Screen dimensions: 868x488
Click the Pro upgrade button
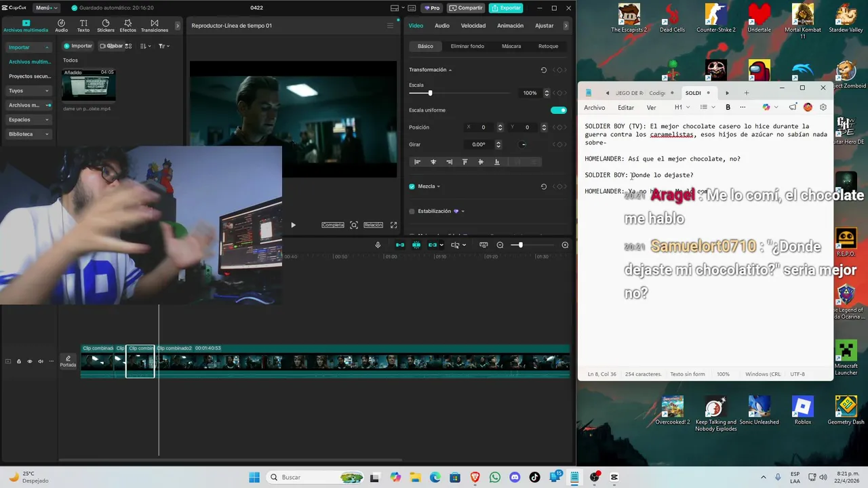coord(432,8)
